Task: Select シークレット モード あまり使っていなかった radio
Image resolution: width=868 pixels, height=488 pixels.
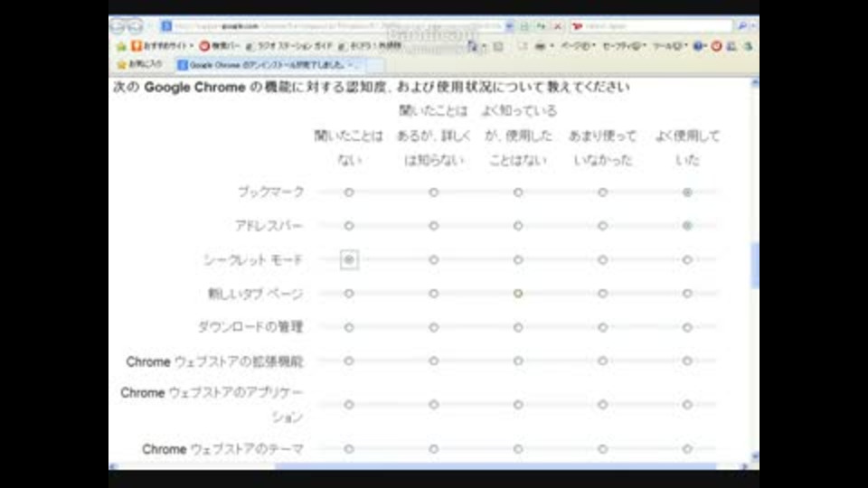Action: point(602,259)
